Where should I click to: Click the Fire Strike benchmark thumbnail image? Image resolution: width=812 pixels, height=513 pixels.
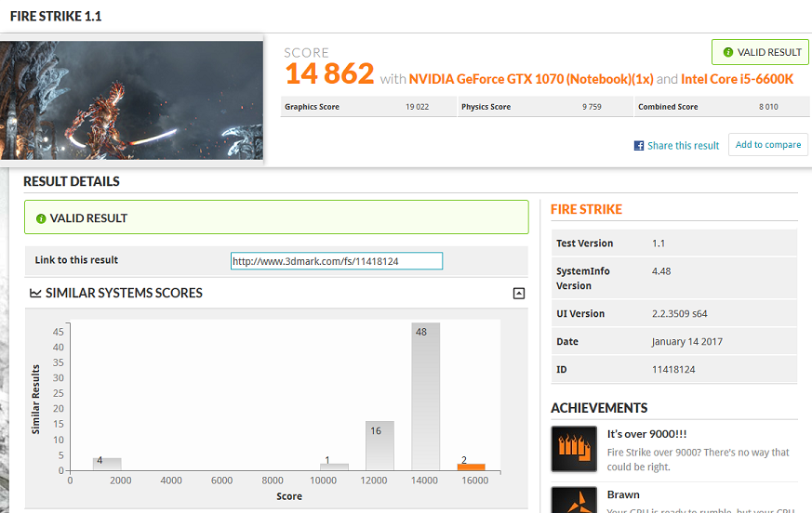[131, 100]
